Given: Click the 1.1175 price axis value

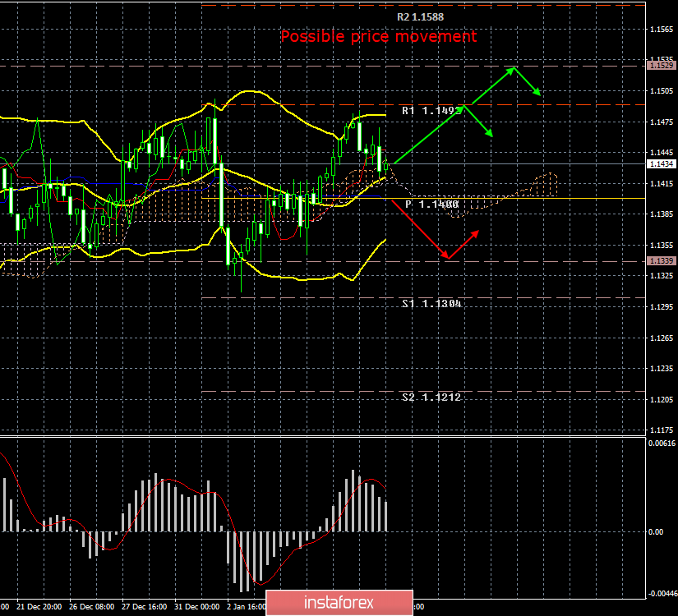Looking at the screenshot, I should (662, 430).
